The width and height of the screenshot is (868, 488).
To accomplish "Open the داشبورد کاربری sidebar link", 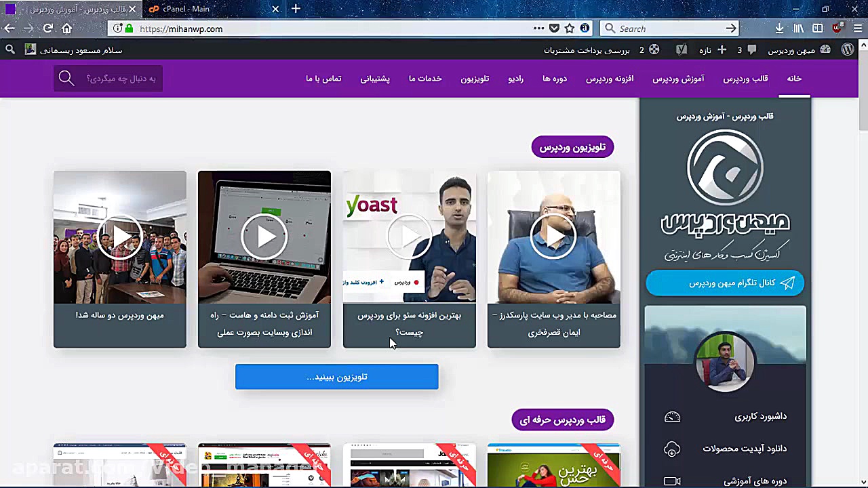I will click(761, 416).
